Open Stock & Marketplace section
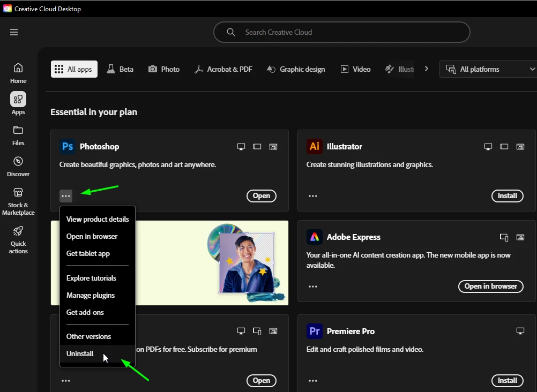The width and height of the screenshot is (537, 392). pyautogui.click(x=18, y=202)
